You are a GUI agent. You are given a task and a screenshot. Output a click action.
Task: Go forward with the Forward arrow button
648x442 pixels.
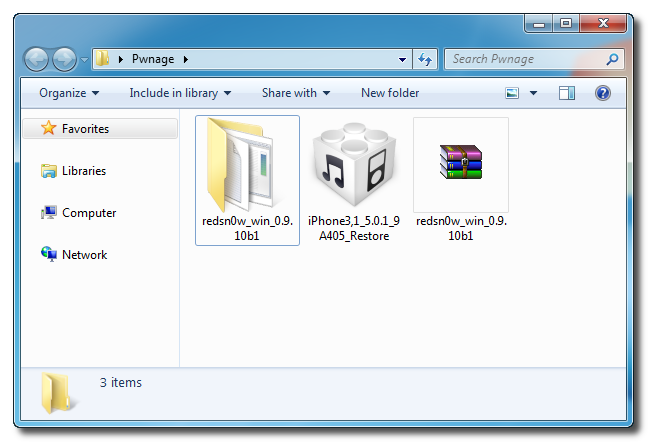(x=64, y=59)
